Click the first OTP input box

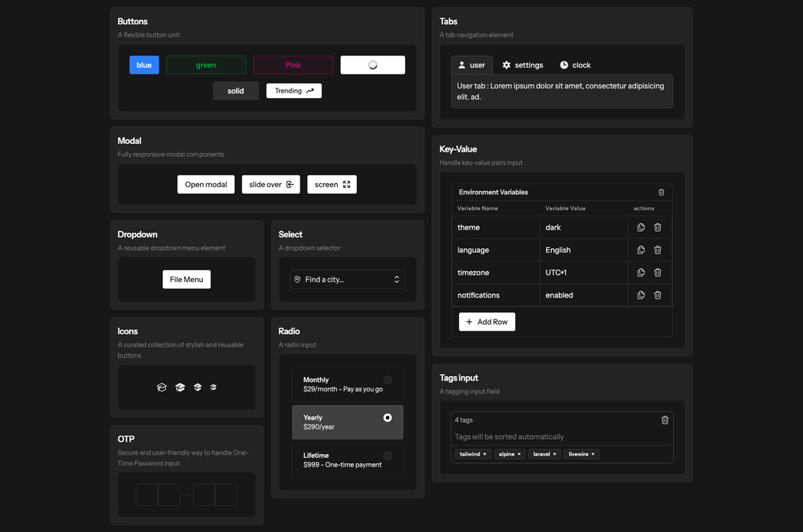(x=147, y=494)
